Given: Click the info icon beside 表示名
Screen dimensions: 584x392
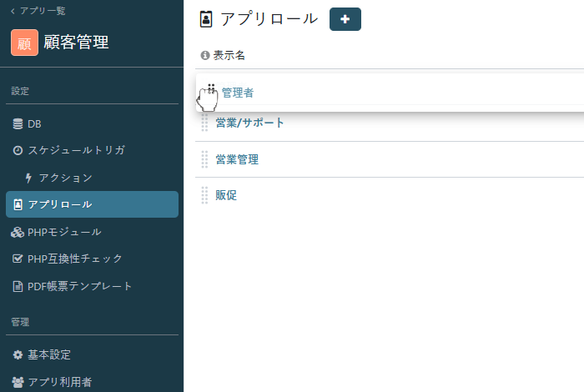Looking at the screenshot, I should pos(205,56).
